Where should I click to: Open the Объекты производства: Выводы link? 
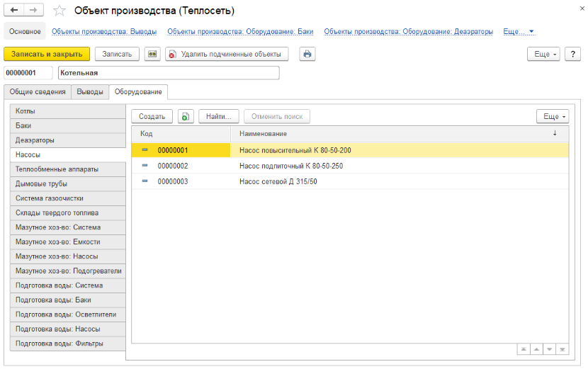click(x=104, y=31)
